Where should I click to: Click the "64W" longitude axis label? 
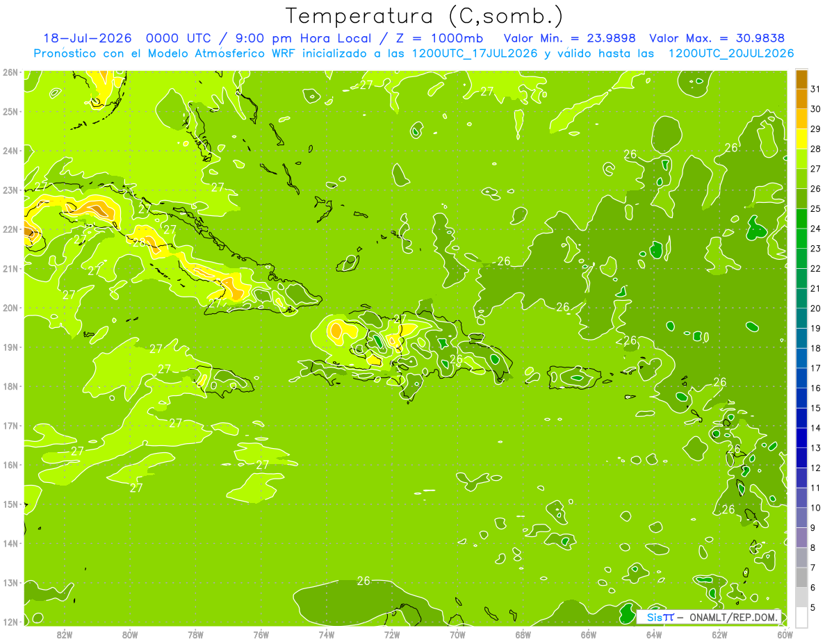[x=653, y=634]
